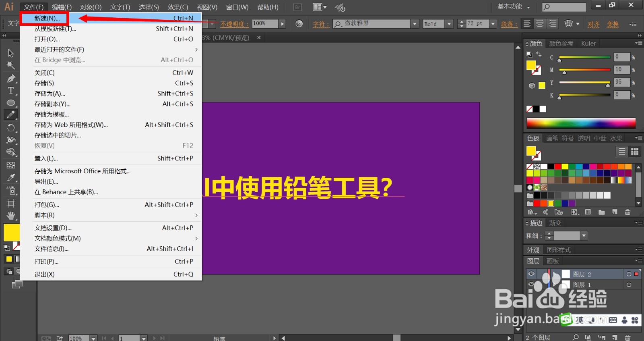644x341 pixels.
Task: Select the Pen tool
Action: pyautogui.click(x=11, y=78)
